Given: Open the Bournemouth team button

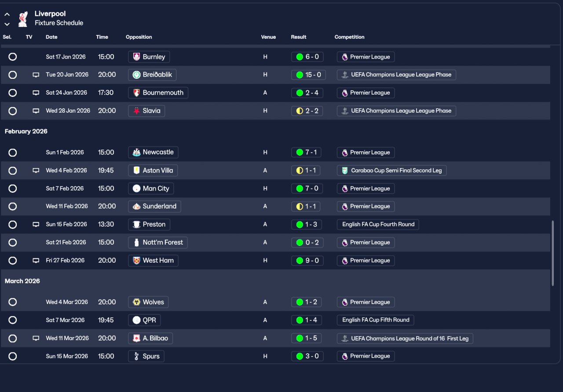Looking at the screenshot, I should (x=158, y=93).
